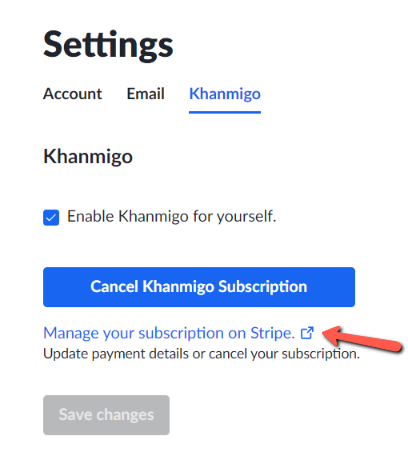Click the Cancel Khanmigo Subscription button
The height and width of the screenshot is (457, 408).
199,287
